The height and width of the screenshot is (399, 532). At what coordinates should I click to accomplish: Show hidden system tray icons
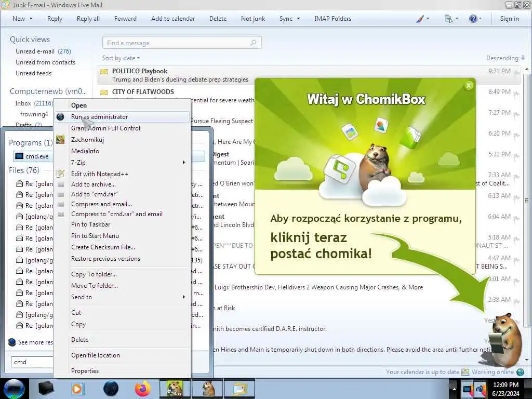pos(454,389)
